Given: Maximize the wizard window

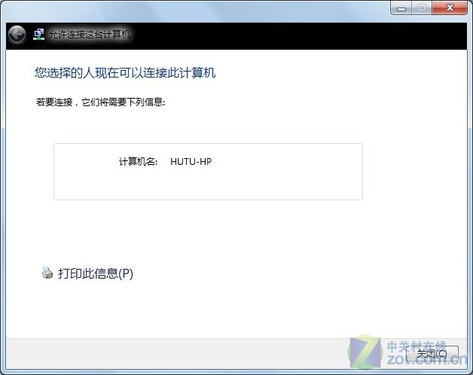Looking at the screenshot, I should click(x=422, y=8).
